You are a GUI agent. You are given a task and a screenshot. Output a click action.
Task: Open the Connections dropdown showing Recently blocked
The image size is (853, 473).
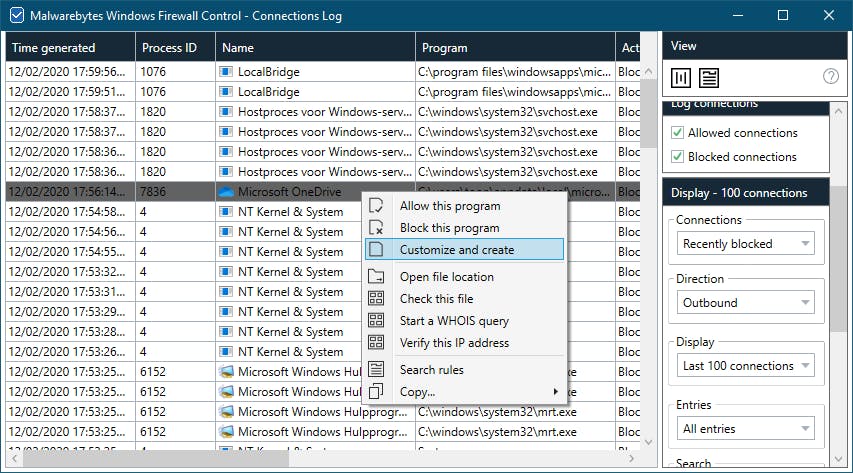(x=747, y=243)
